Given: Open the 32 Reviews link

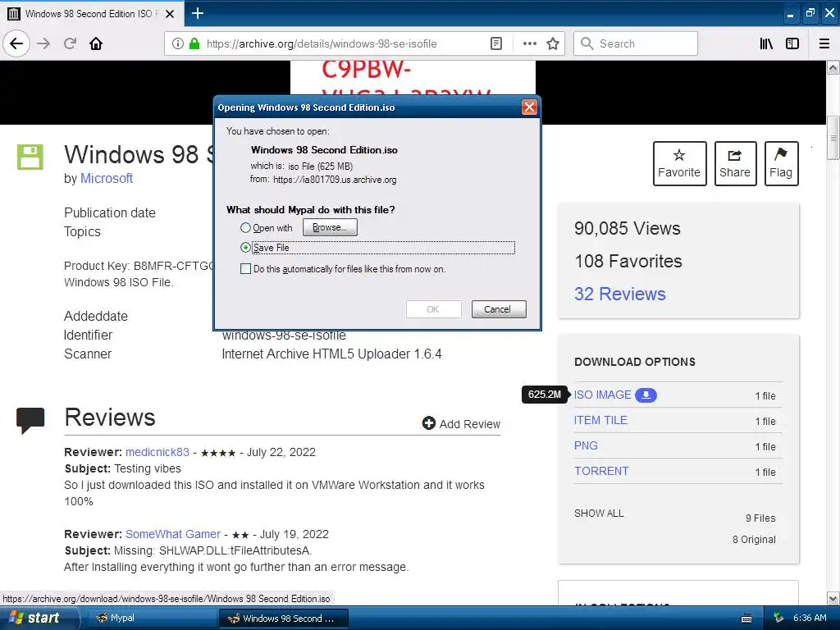Looking at the screenshot, I should pyautogui.click(x=620, y=294).
